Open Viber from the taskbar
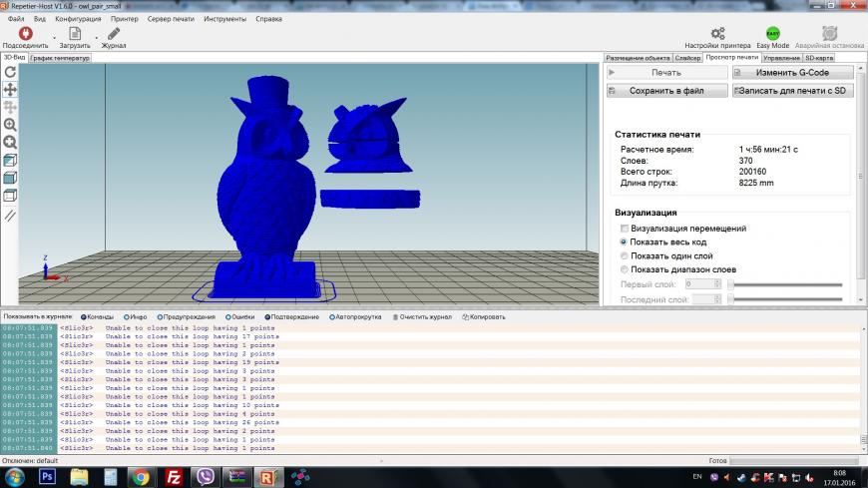Viewport: 868px width, 488px height. coord(206,477)
